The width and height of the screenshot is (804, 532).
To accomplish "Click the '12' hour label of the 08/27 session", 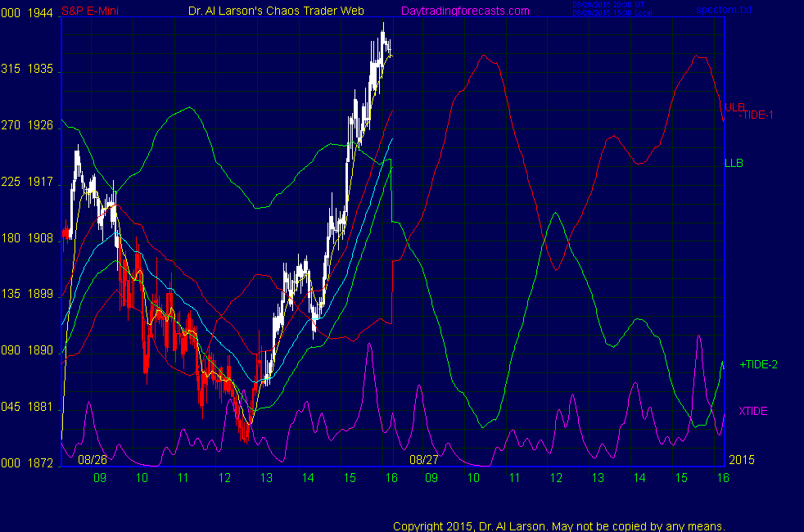I will point(557,478).
